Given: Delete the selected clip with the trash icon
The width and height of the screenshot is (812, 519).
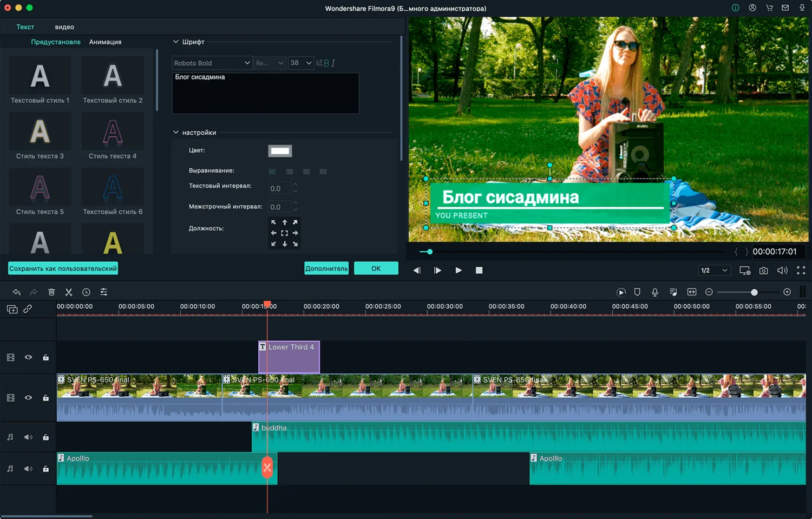Looking at the screenshot, I should tap(51, 292).
